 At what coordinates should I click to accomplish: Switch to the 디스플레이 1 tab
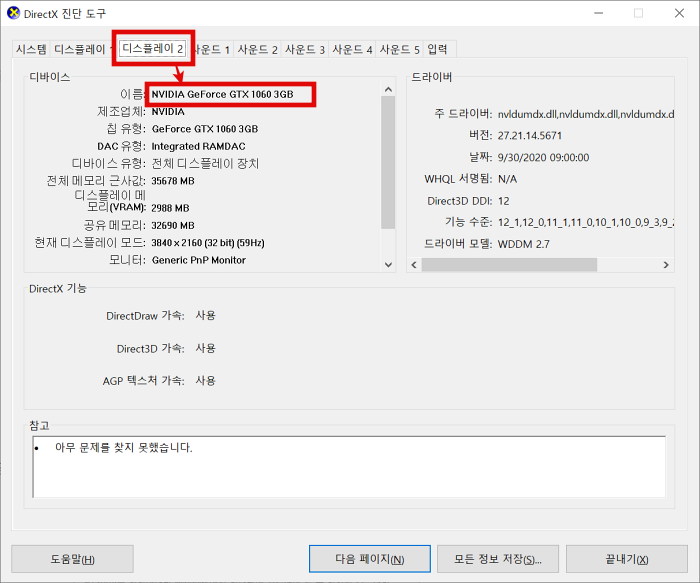[x=81, y=49]
